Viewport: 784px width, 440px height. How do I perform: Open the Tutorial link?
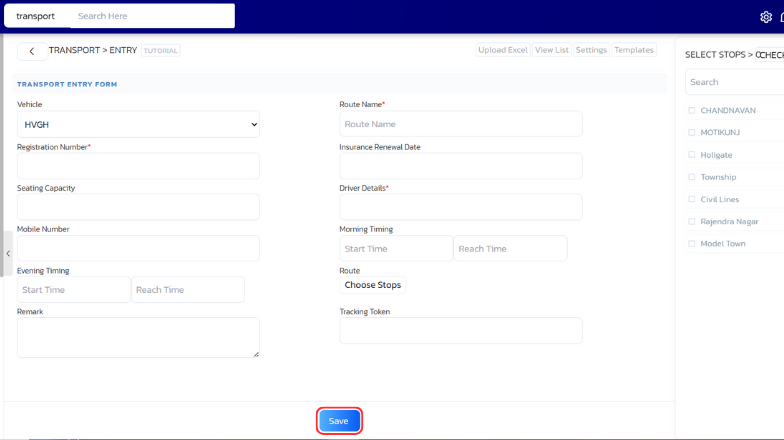[160, 50]
